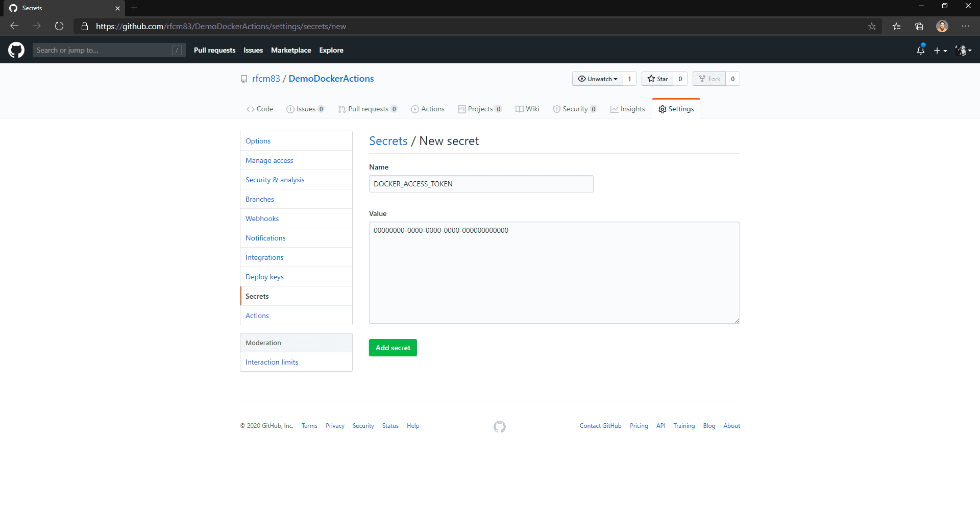Open a new browser tab with plus
980x531 pixels.
[x=134, y=8]
